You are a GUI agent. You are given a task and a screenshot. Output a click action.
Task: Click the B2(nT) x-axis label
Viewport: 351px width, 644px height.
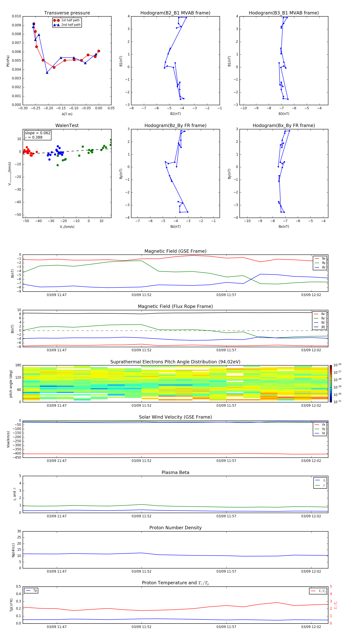(175, 114)
